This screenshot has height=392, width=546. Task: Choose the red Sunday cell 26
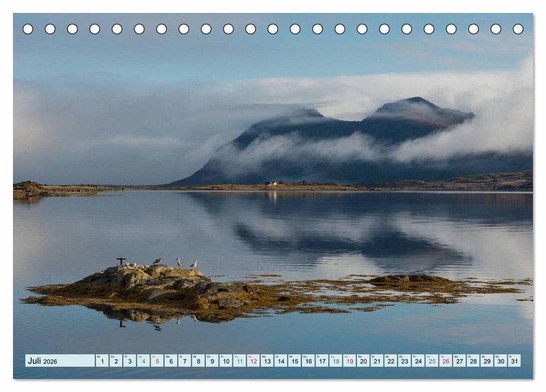pos(446,361)
